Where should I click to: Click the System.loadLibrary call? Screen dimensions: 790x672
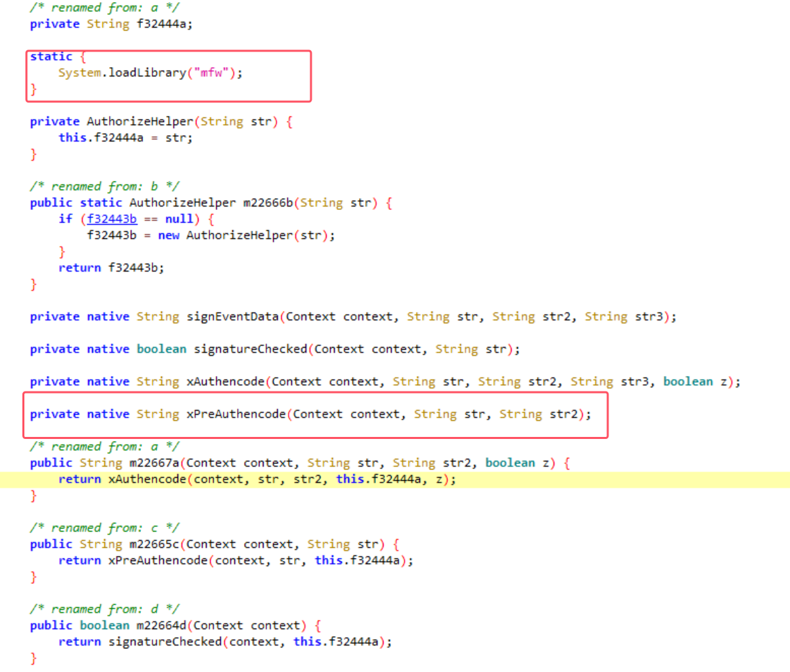[150, 73]
